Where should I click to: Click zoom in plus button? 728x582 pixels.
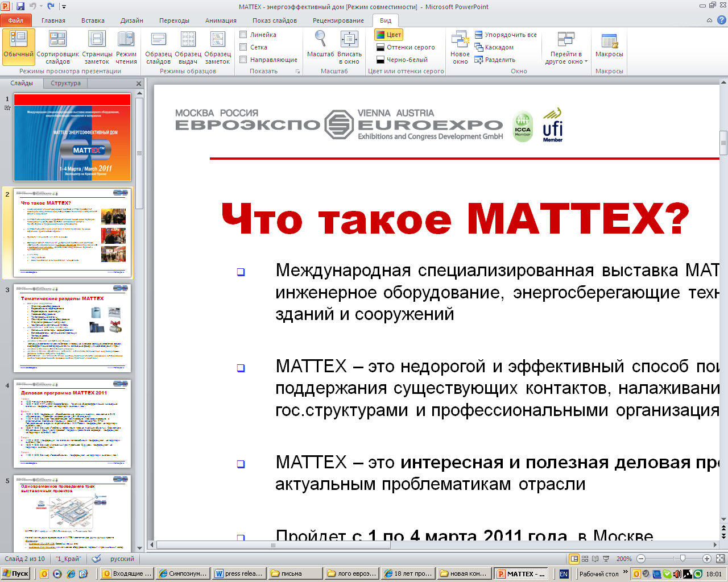tap(707, 559)
